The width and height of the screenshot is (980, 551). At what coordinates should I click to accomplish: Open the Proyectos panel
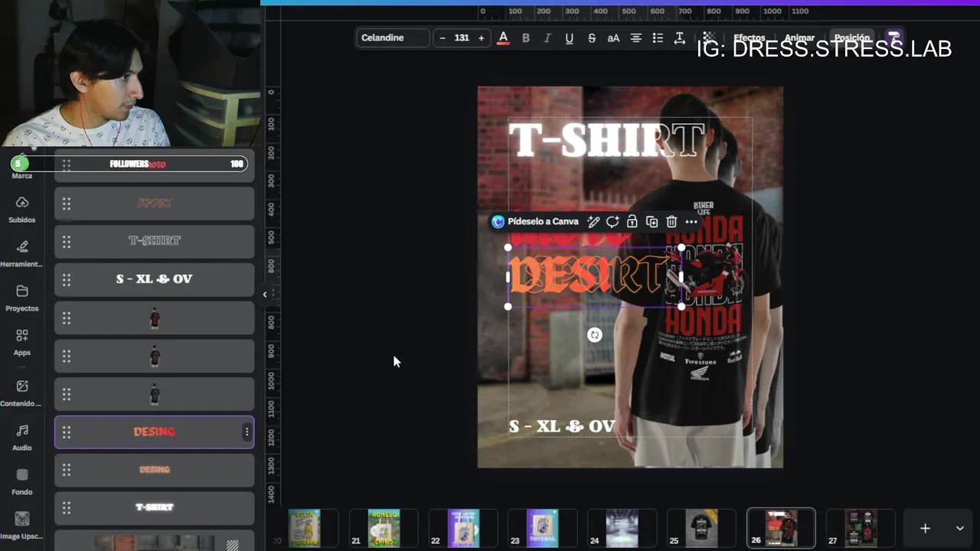point(21,298)
